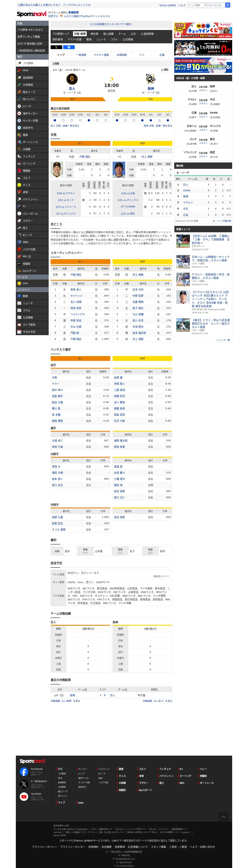Open the 応援 tab
The width and height of the screenshot is (248, 868).
(x=162, y=55)
